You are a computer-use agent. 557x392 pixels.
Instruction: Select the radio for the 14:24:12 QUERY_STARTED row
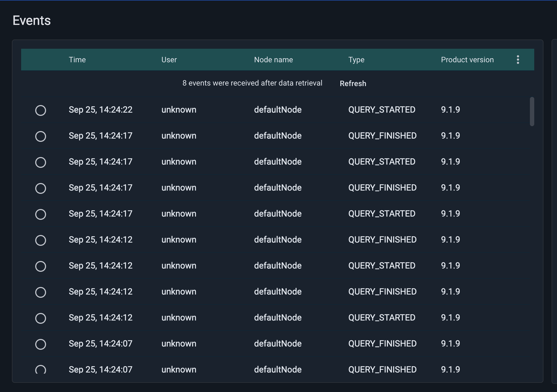[41, 266]
